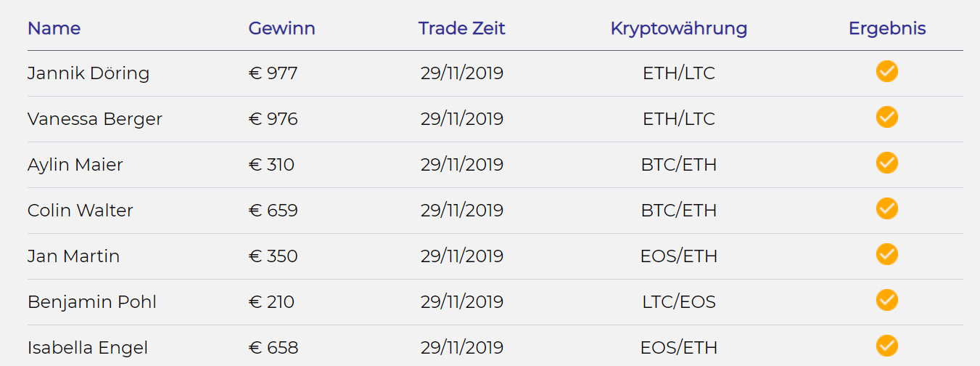Click the Trade Zeit column header
Image resolution: width=980 pixels, height=366 pixels.
[x=462, y=28]
